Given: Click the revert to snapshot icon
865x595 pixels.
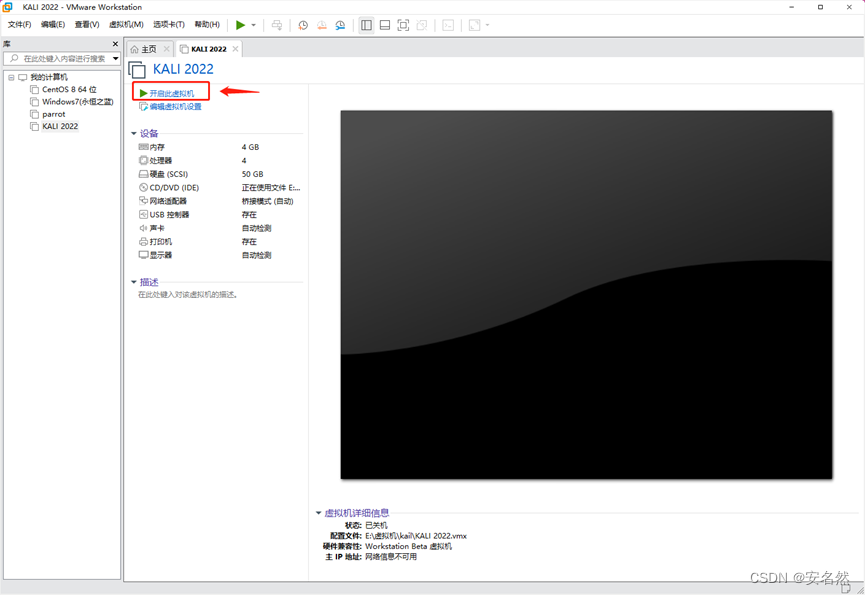Looking at the screenshot, I should [x=322, y=25].
